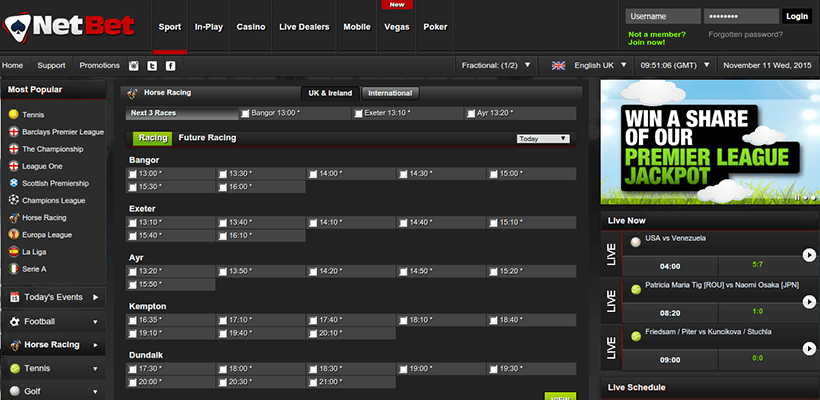Open the Poker tab
This screenshot has height=400, width=820.
(x=435, y=27)
